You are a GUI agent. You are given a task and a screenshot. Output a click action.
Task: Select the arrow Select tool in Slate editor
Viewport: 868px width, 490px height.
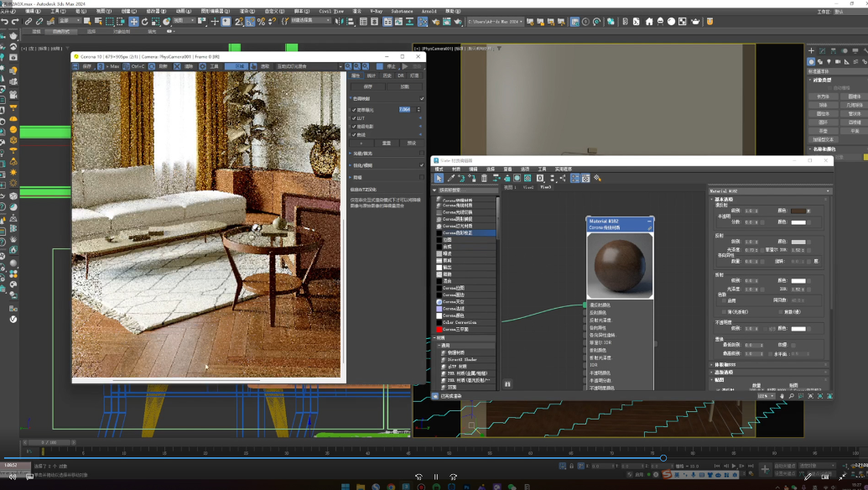click(x=439, y=178)
